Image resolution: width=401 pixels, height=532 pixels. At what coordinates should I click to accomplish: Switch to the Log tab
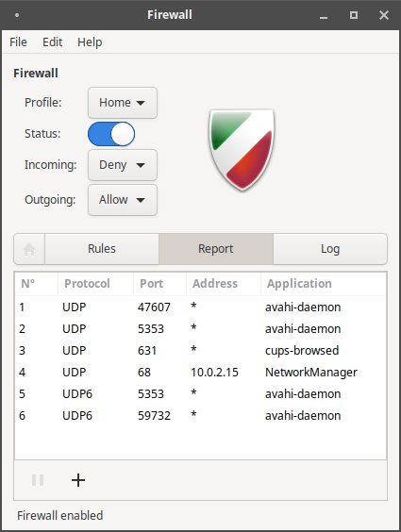point(330,249)
